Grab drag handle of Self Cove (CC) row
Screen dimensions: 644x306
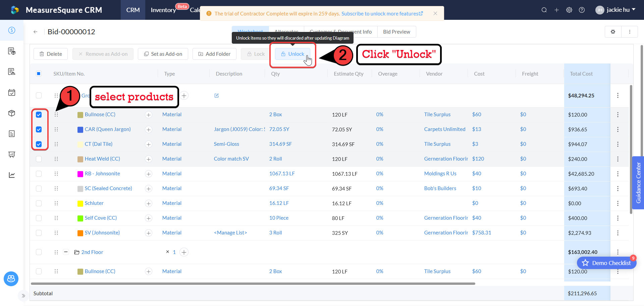[56, 218]
